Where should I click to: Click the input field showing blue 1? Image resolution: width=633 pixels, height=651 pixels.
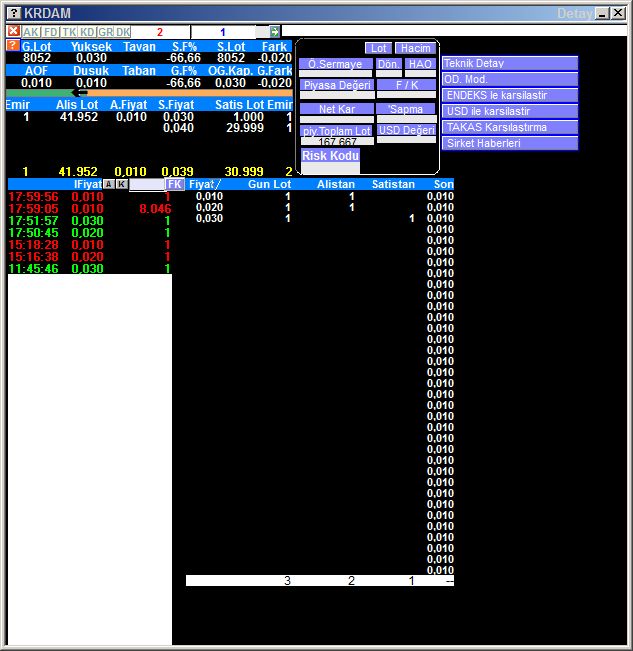222,32
